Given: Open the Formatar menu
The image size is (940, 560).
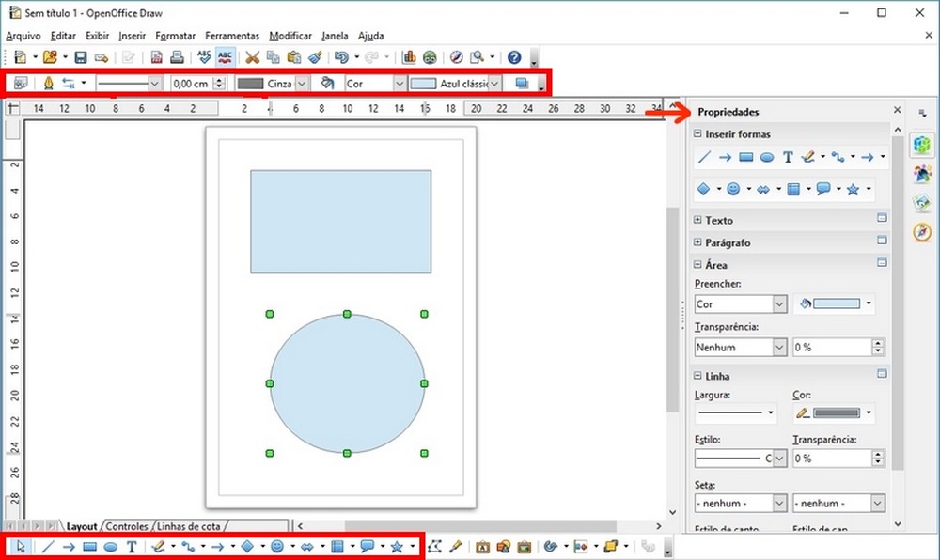Looking at the screenshot, I should click(175, 36).
